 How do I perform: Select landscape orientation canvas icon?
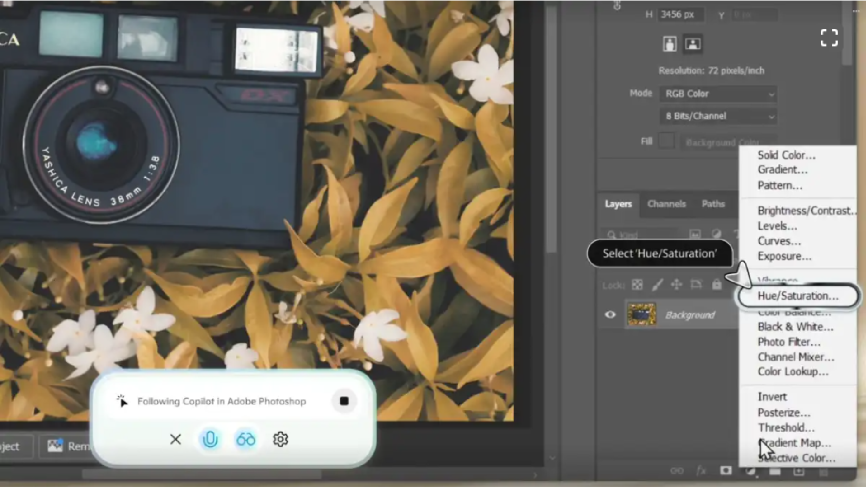point(693,44)
